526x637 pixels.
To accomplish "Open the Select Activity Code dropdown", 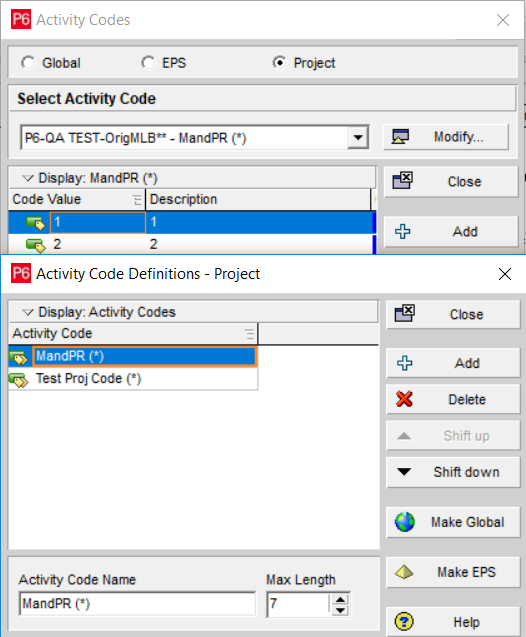I will click(x=358, y=138).
